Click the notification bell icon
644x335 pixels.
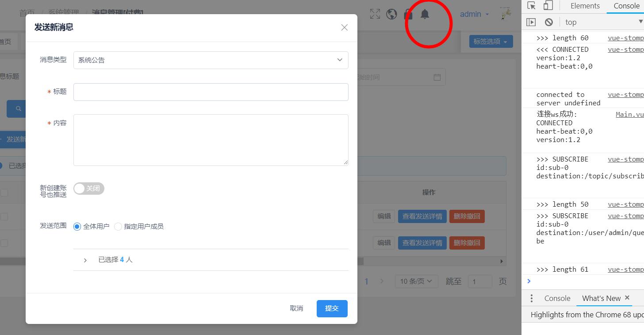pyautogui.click(x=425, y=14)
